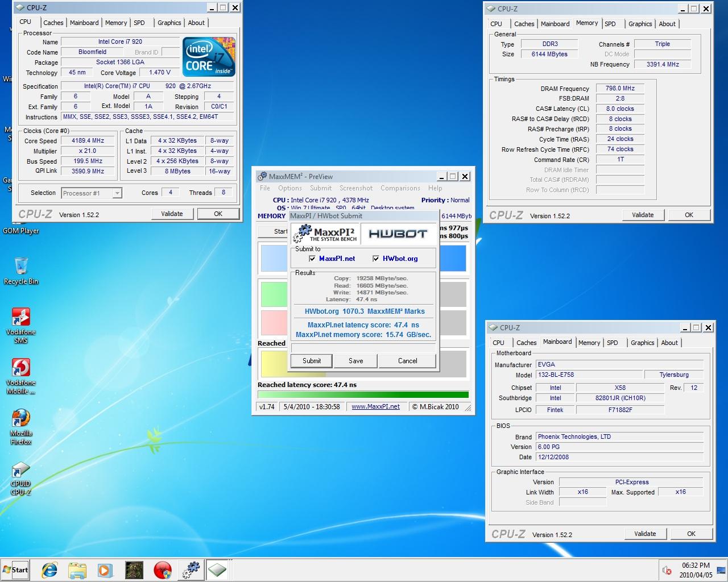Image resolution: width=728 pixels, height=582 pixels.
Task: Click the network monitor tray icon
Action: tap(721, 570)
